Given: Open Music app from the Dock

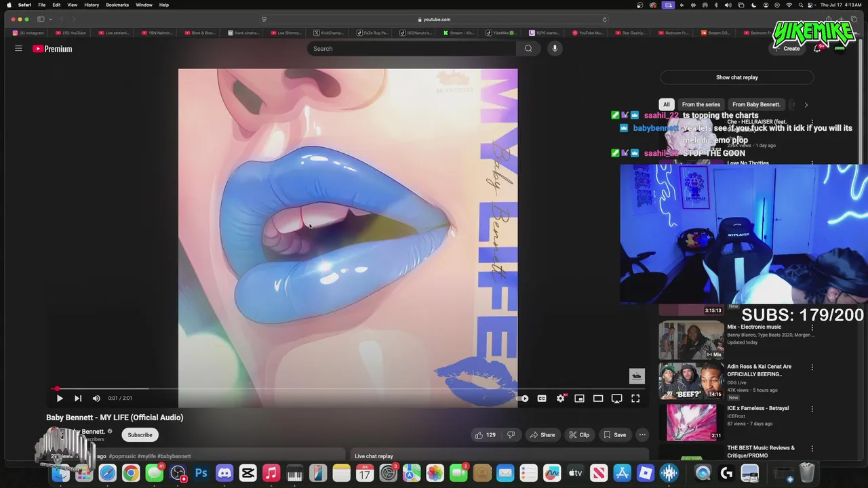Looking at the screenshot, I should click(x=271, y=473).
